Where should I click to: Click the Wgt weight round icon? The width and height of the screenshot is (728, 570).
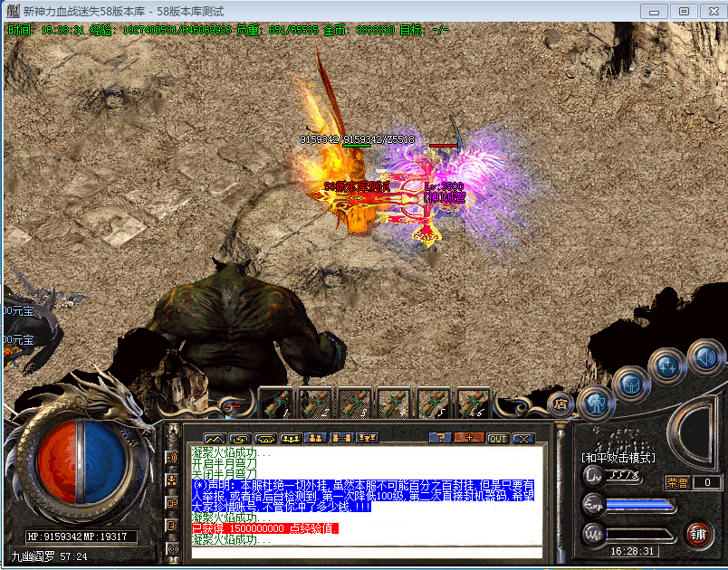click(x=593, y=534)
